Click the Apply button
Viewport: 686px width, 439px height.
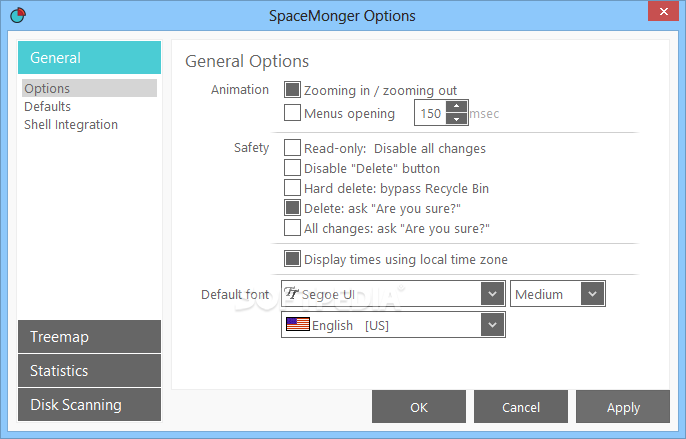[x=623, y=407]
